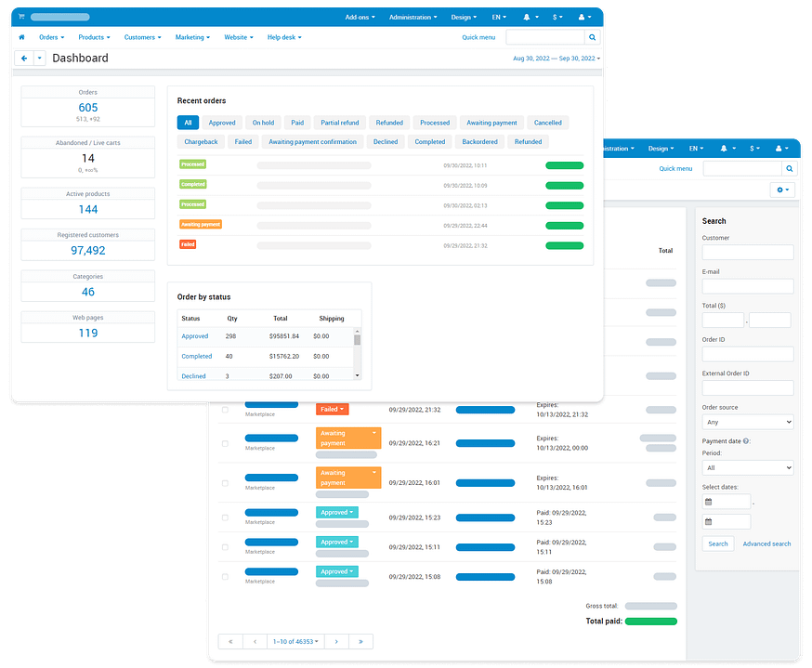Click the Advanced search link
This screenshot has height=668, width=812.
[766, 544]
